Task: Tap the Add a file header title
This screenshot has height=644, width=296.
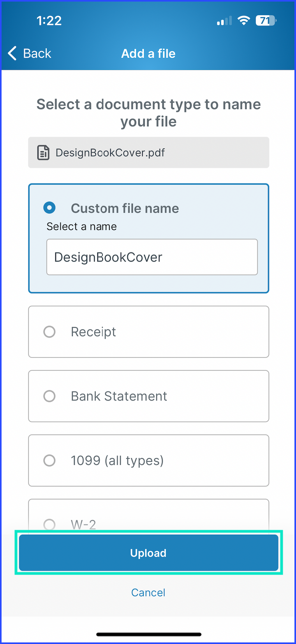Action: 148,53
